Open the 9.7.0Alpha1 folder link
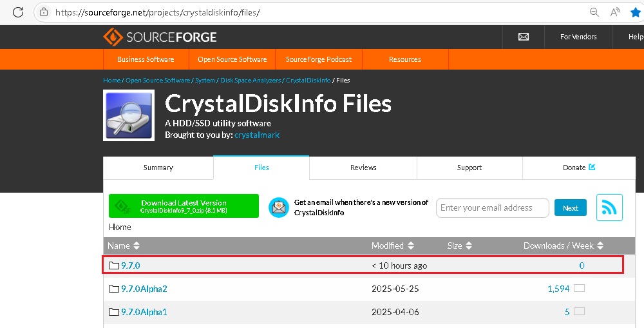 click(144, 312)
